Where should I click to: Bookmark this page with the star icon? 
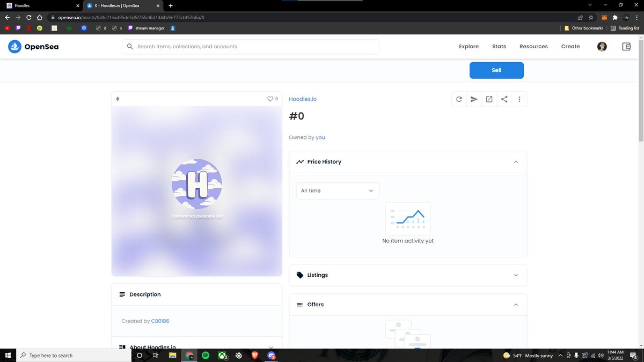pyautogui.click(x=591, y=17)
